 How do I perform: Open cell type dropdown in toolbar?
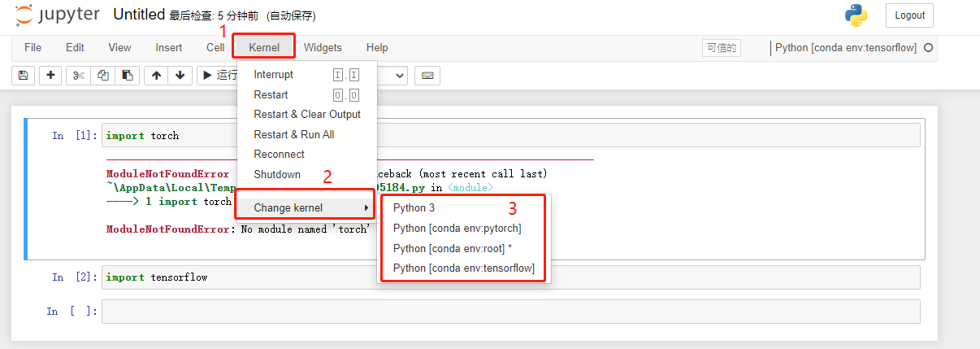(392, 76)
